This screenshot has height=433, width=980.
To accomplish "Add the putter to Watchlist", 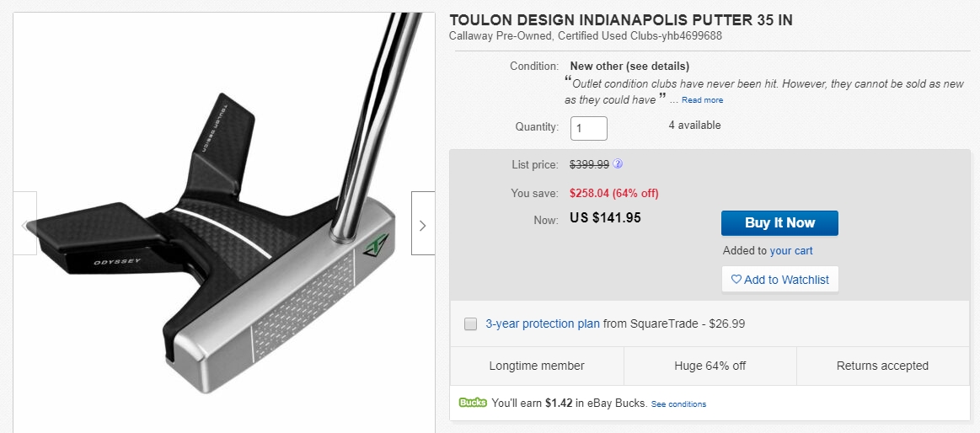I will (x=779, y=280).
